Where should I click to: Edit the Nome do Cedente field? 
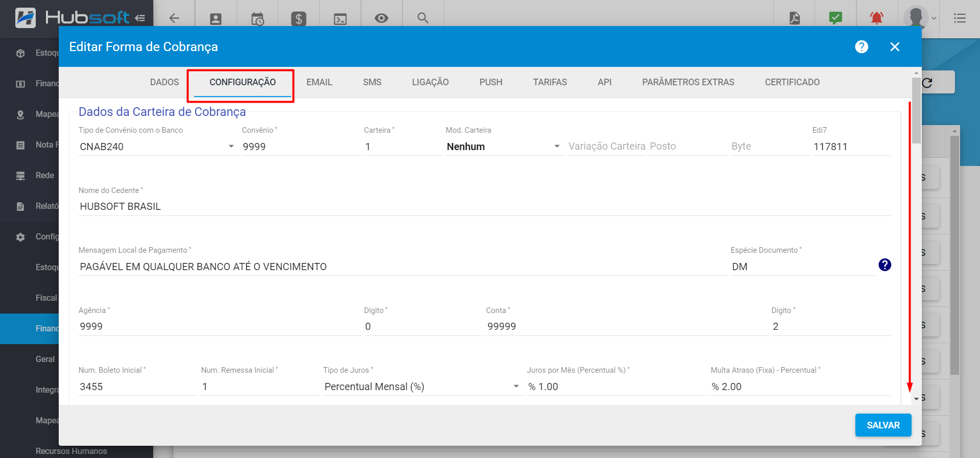(485, 207)
